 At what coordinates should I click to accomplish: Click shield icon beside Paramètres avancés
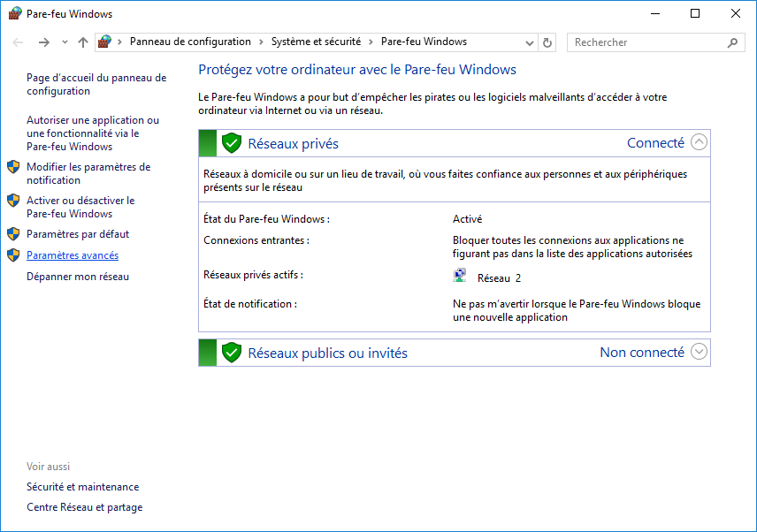click(x=13, y=255)
